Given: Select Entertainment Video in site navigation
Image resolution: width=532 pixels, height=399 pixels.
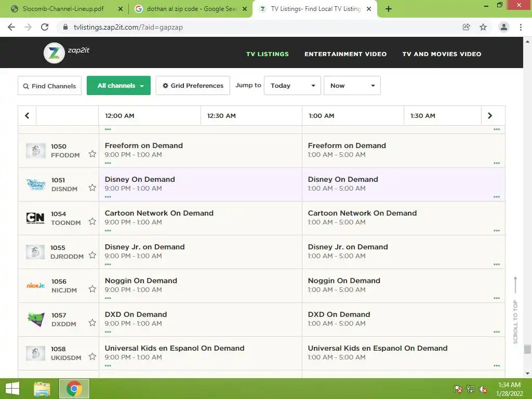Looking at the screenshot, I should coord(345,54).
